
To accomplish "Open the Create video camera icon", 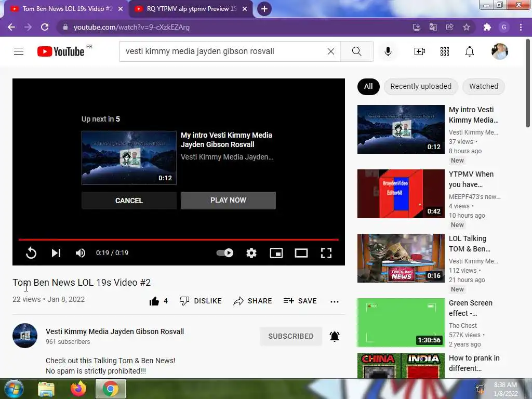I will point(420,51).
